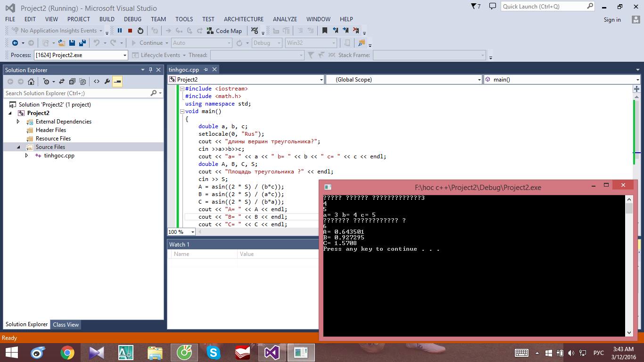The height and width of the screenshot is (362, 644).
Task: Open the Process dropdown showing Project2.exe
Action: (x=125, y=55)
